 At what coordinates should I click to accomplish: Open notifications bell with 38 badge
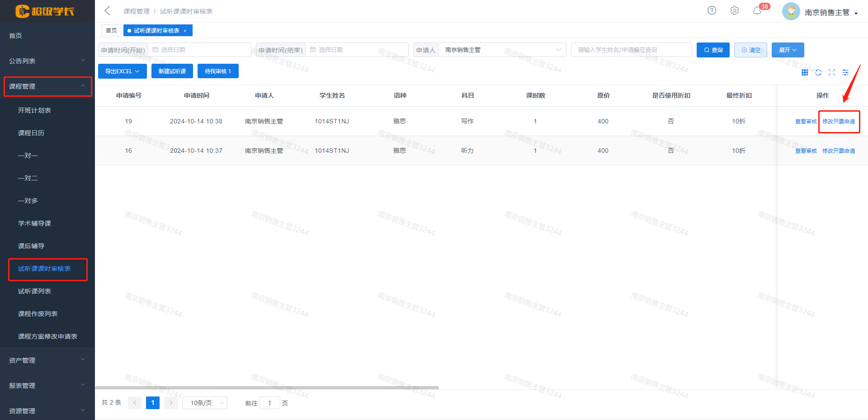click(757, 11)
